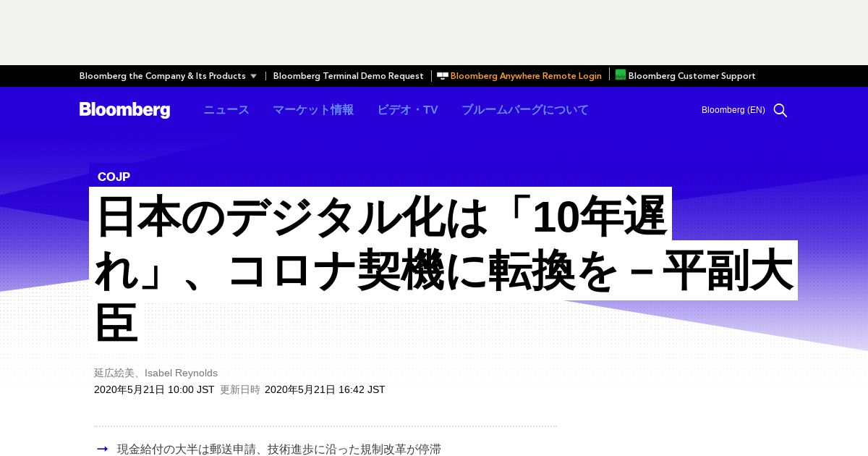Click author name 延広絵美

[x=114, y=373]
